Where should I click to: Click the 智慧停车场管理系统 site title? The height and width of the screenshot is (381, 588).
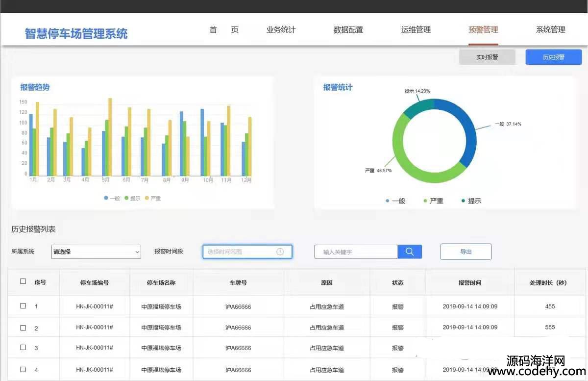point(76,33)
